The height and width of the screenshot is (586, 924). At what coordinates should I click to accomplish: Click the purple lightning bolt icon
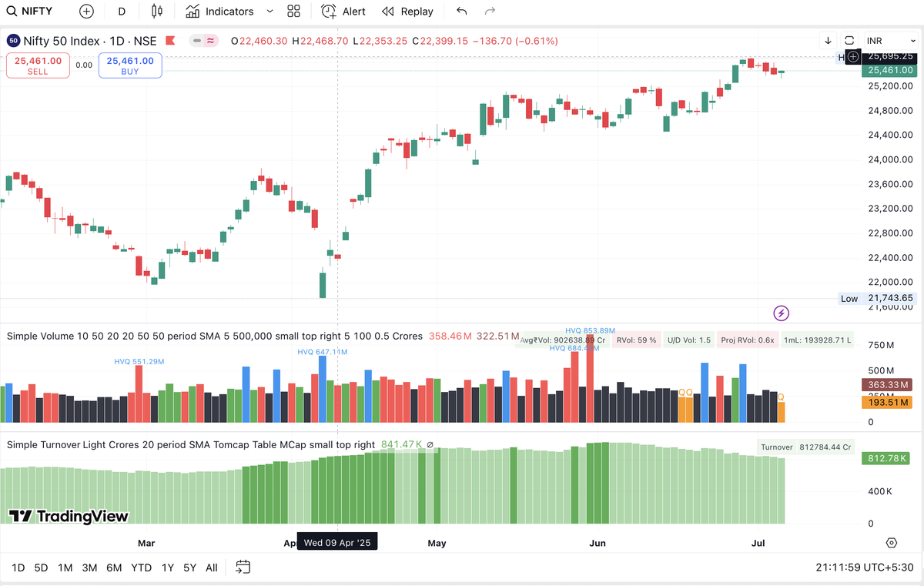point(782,313)
